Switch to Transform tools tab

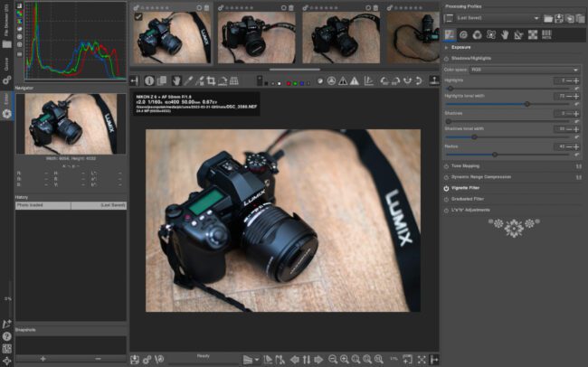tap(518, 35)
